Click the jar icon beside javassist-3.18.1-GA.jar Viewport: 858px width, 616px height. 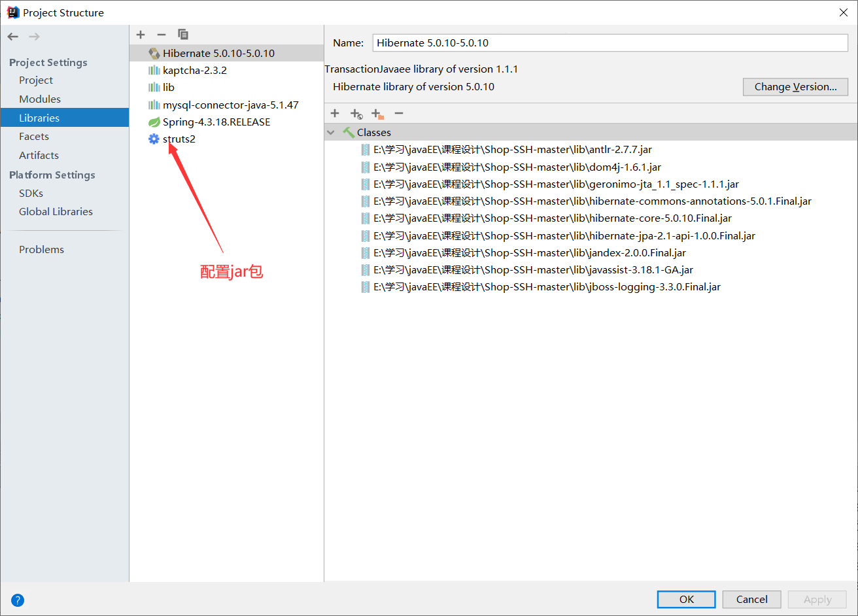[366, 269]
